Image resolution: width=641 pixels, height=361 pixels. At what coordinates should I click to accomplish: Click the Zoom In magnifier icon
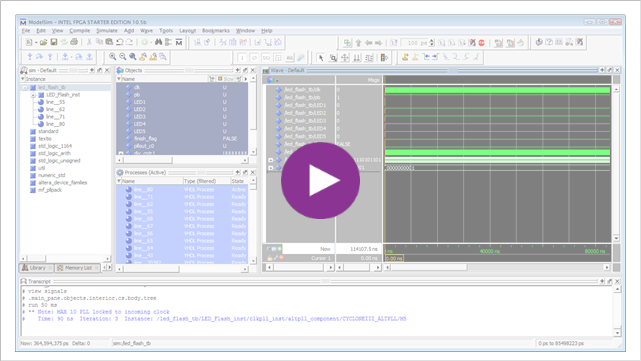point(113,57)
